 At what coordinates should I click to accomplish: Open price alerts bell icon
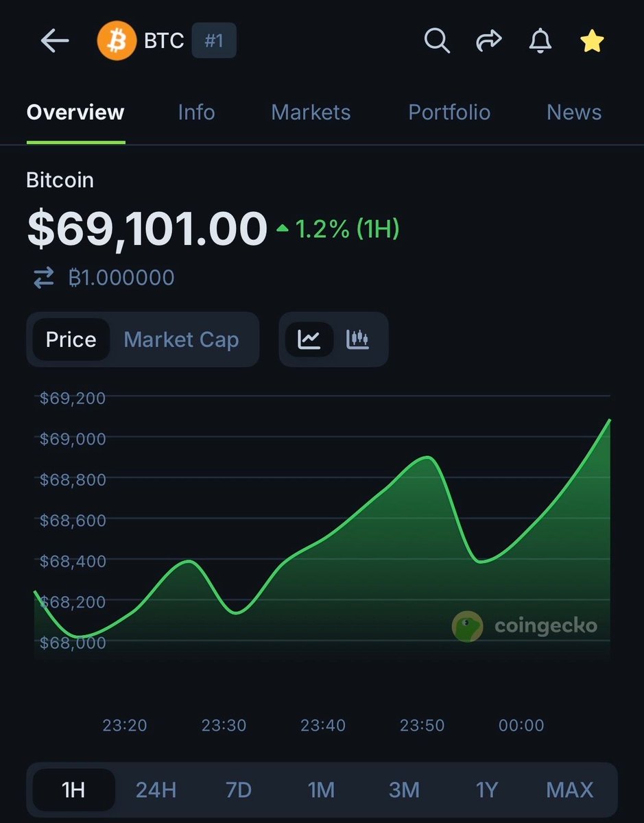point(540,41)
